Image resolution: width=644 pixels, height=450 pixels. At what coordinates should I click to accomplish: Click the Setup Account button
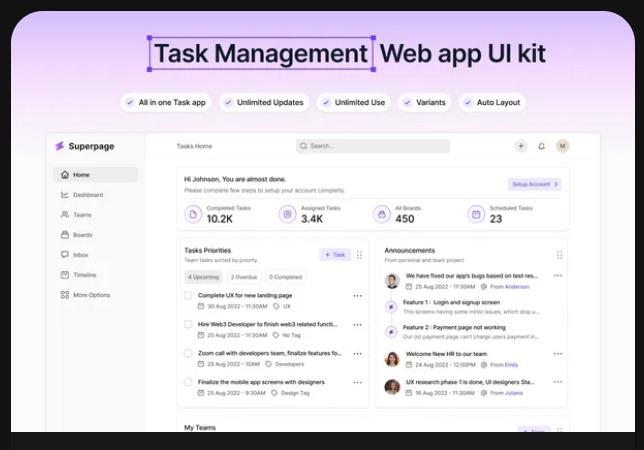(x=535, y=184)
